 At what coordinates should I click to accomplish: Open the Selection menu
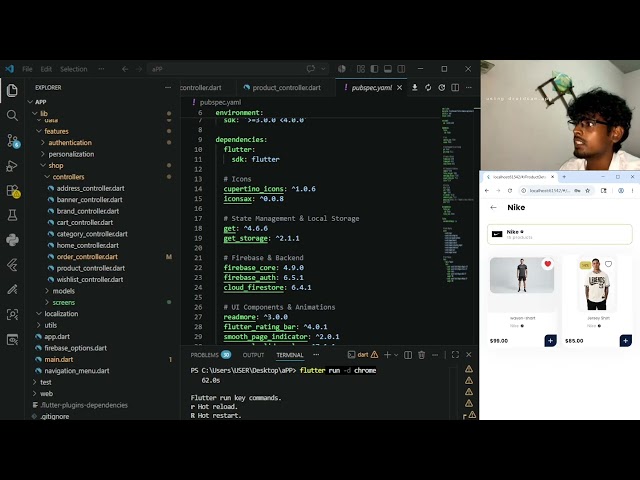pos(74,69)
